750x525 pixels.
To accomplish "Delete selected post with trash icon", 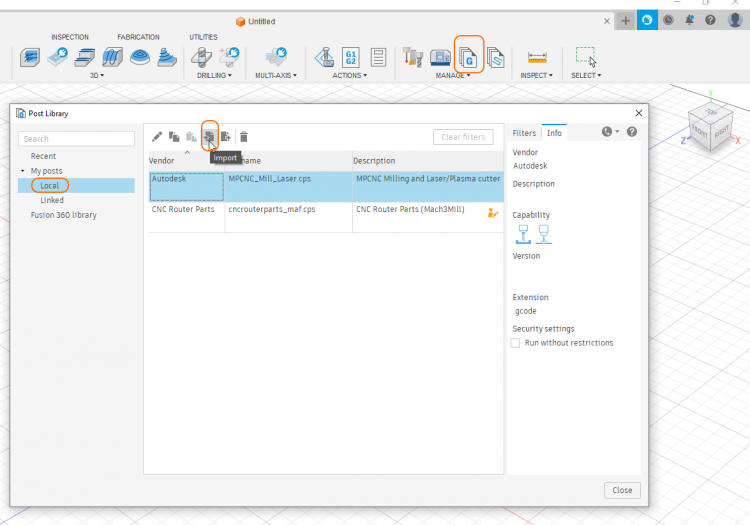I will [243, 136].
